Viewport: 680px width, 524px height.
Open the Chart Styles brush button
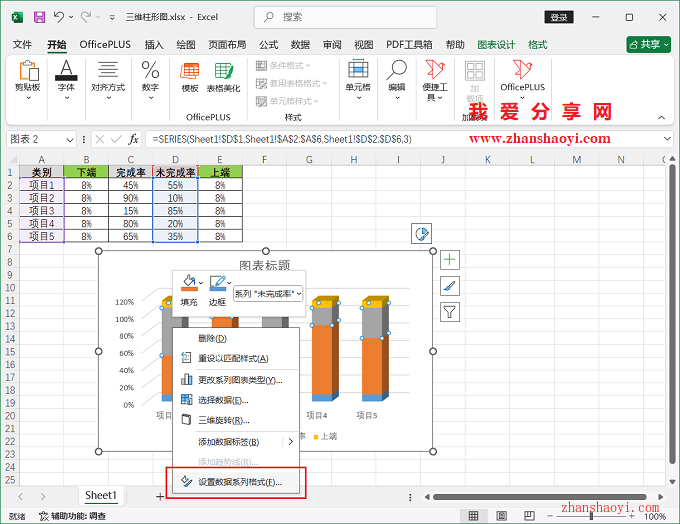(x=450, y=286)
